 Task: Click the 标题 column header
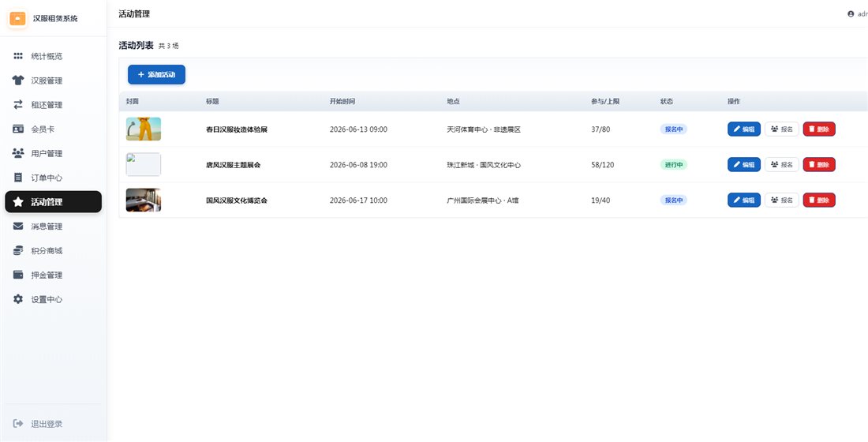(x=212, y=101)
